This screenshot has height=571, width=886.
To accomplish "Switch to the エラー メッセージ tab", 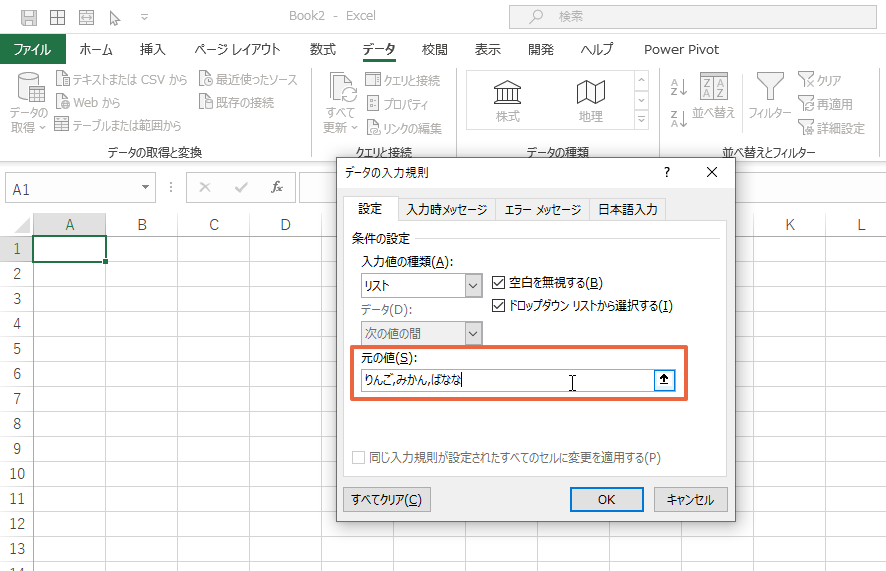I will (x=542, y=210).
